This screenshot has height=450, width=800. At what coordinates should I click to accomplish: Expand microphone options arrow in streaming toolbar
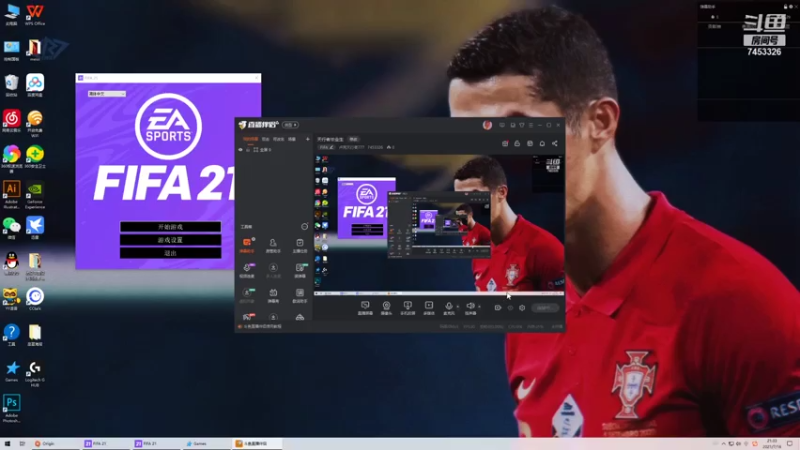click(458, 307)
